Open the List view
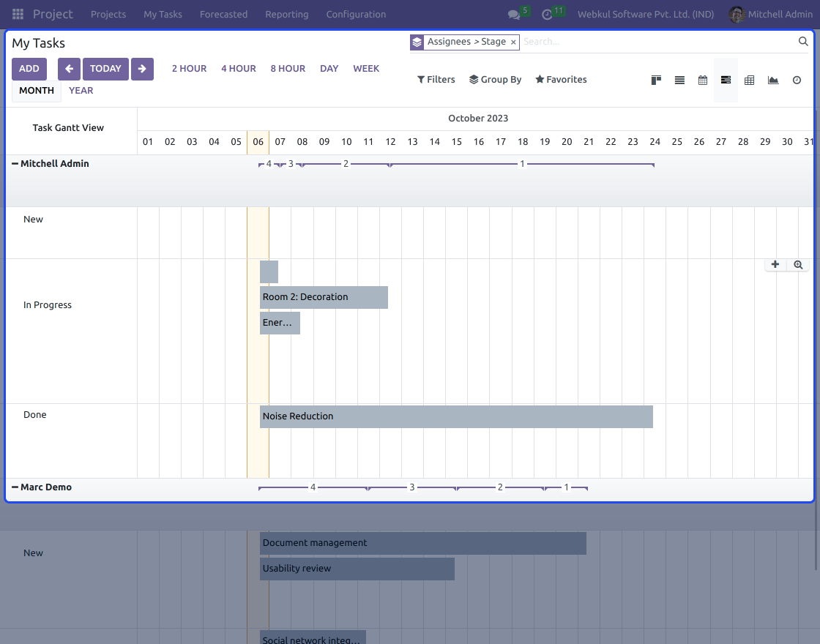The image size is (820, 644). point(679,80)
